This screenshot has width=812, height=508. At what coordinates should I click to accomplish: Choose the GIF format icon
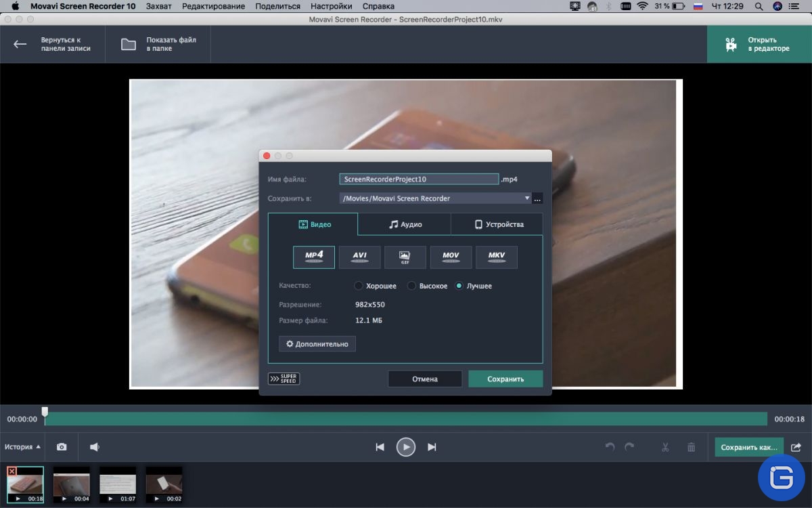[x=405, y=257]
